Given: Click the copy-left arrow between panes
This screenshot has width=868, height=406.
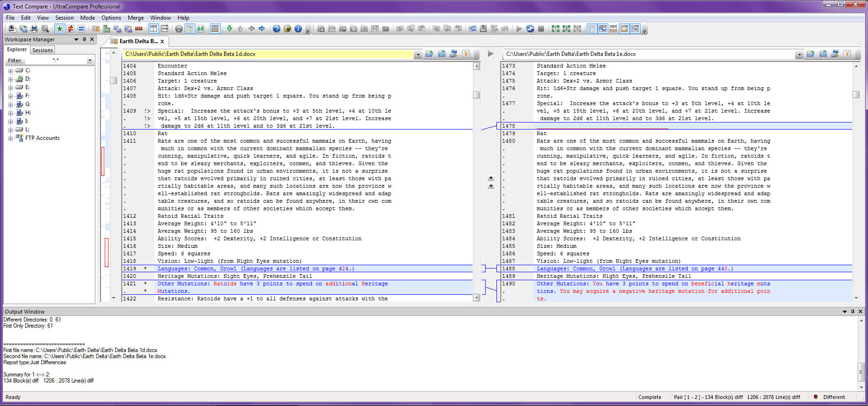Looking at the screenshot, I should [491, 186].
